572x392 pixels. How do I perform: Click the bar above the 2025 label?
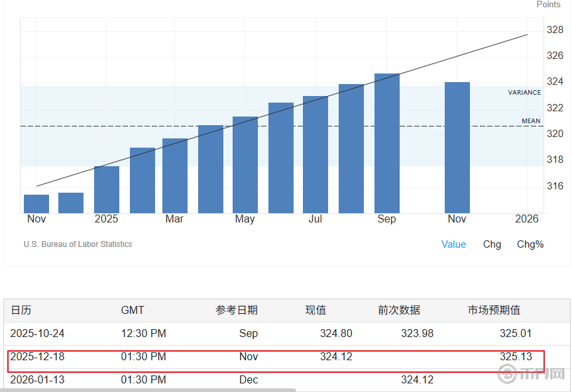pos(107,189)
